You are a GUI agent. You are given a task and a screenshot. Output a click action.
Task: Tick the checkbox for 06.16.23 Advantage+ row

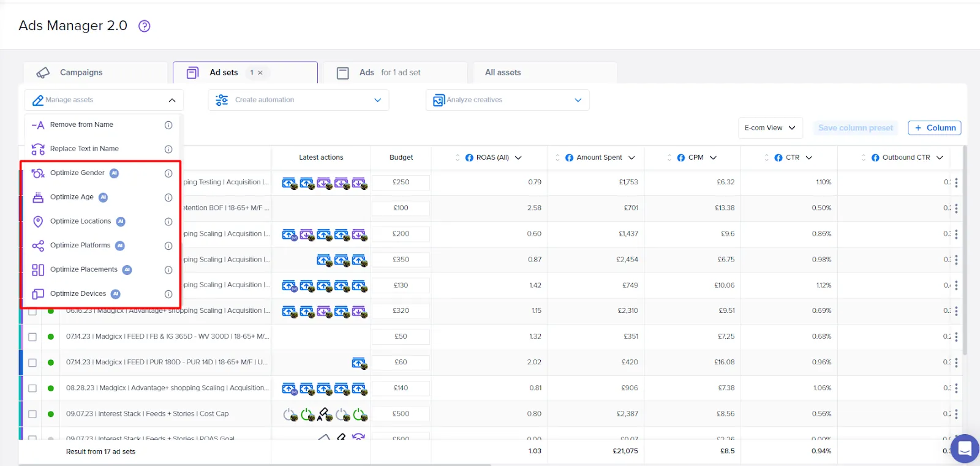(x=32, y=312)
